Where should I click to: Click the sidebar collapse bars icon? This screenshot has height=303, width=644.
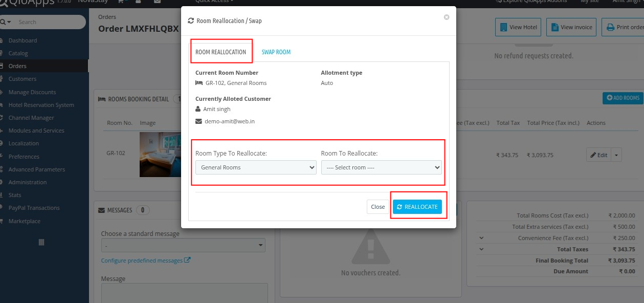(x=41, y=242)
